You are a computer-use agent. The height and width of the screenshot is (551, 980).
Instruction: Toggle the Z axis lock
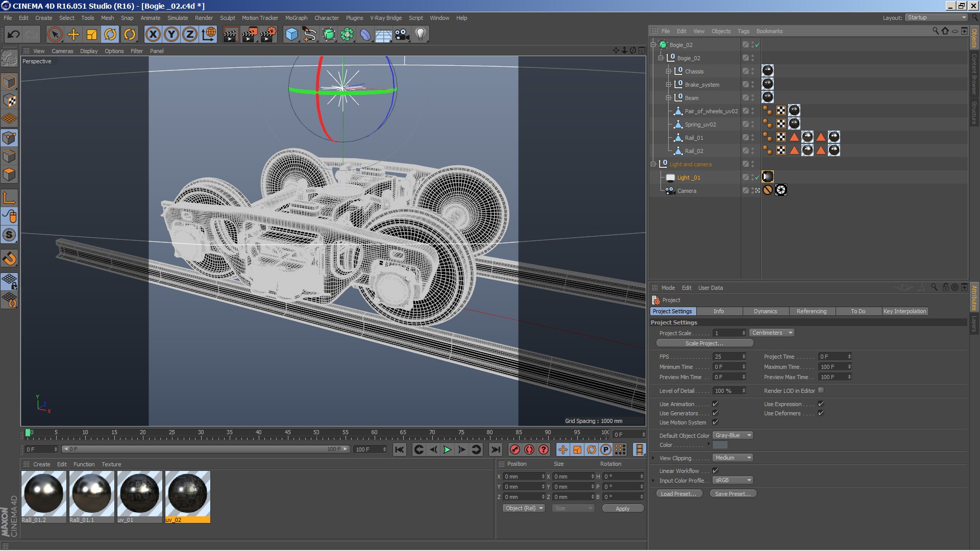[x=190, y=35]
